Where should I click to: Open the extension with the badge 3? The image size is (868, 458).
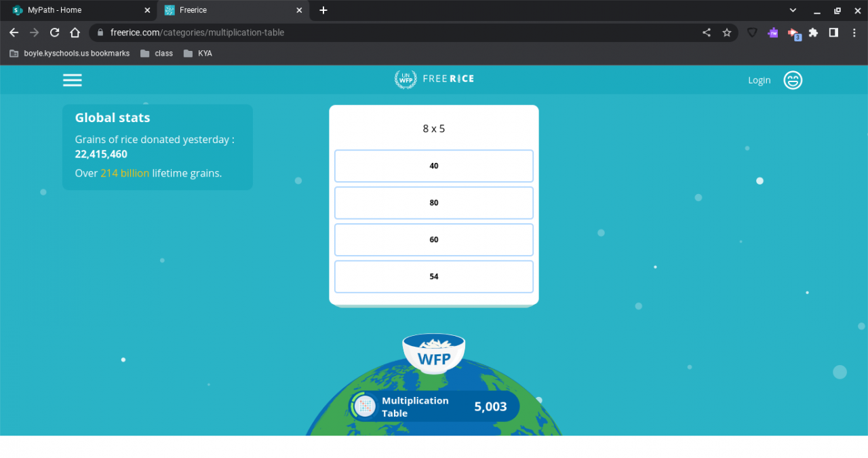point(793,33)
